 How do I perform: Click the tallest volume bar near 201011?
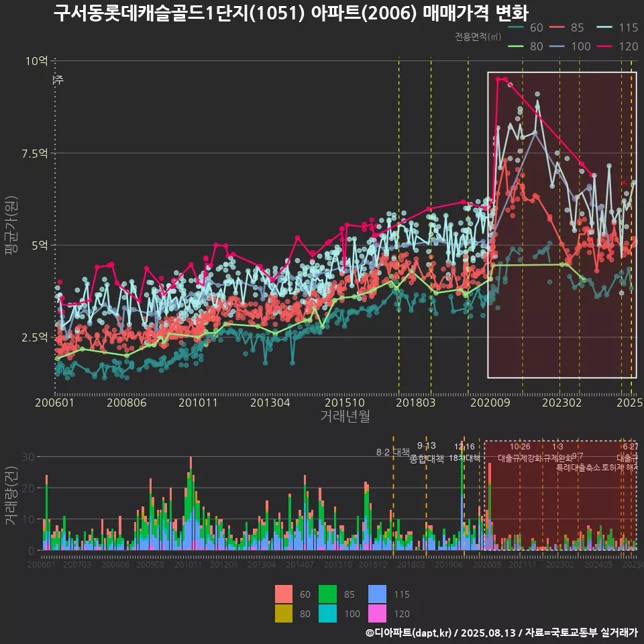coord(191,504)
